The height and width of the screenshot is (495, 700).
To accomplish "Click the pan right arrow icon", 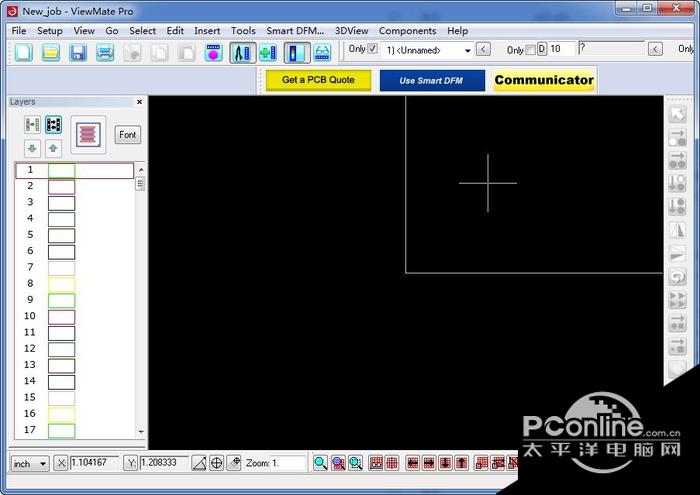I will 429,463.
